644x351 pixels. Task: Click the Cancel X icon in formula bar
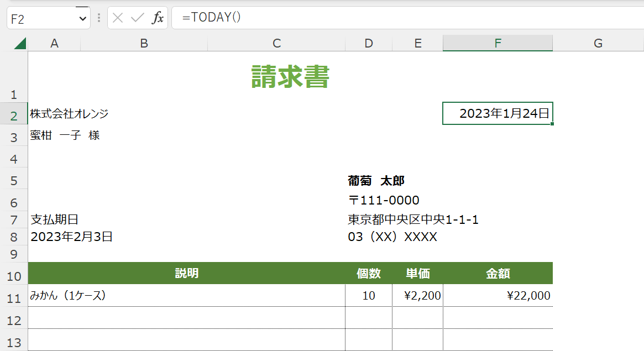[x=117, y=18]
